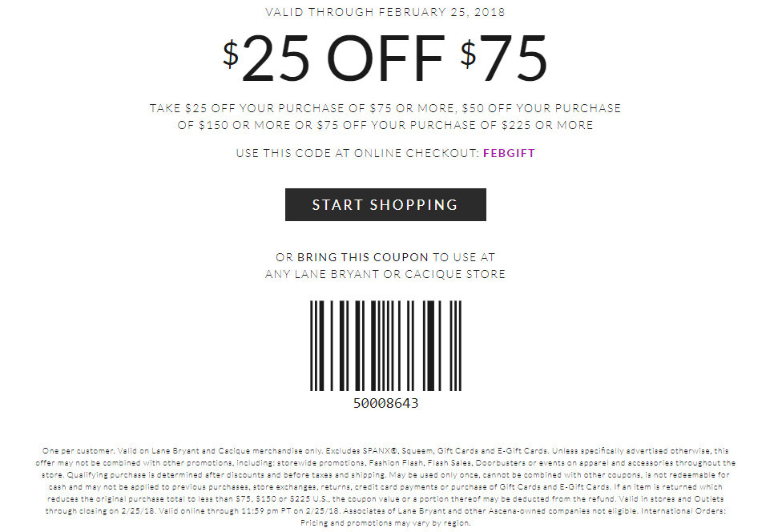The width and height of the screenshot is (770, 532).
Task: Click the large $25 in the headline
Action: [x=266, y=58]
